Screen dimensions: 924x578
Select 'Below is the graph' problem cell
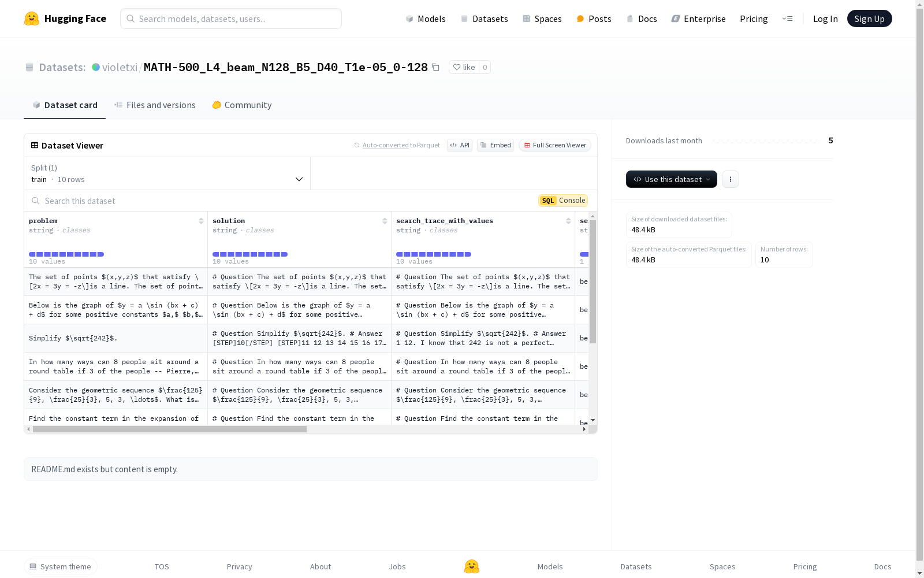click(115, 310)
